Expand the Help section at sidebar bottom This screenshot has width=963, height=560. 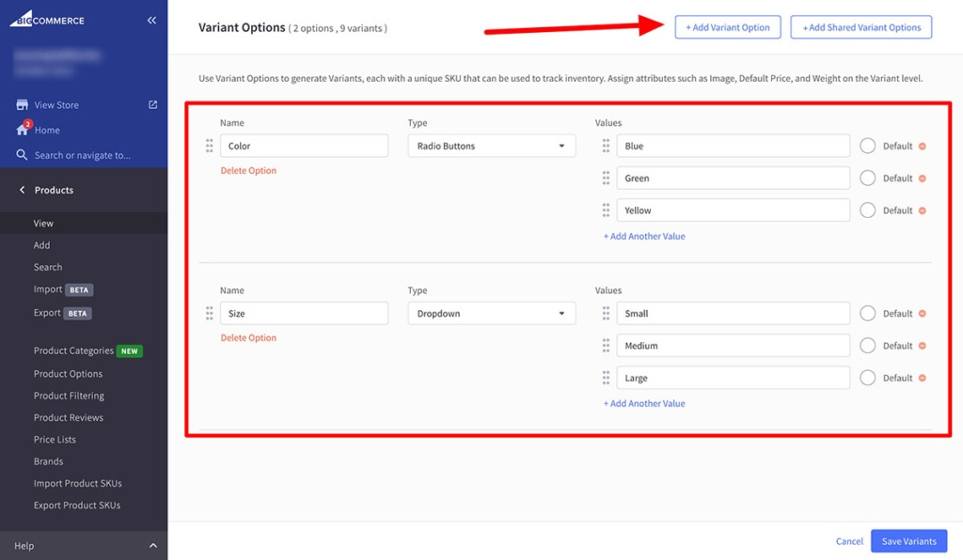click(85, 545)
